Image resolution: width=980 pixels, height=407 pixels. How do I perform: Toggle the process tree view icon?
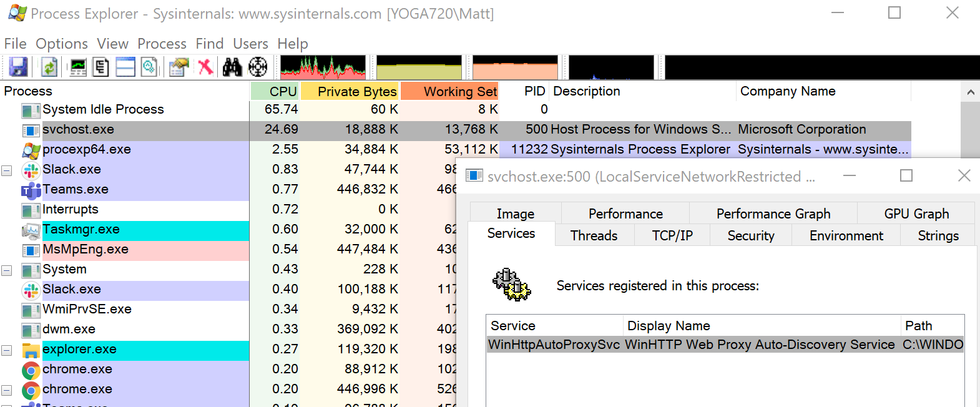101,67
